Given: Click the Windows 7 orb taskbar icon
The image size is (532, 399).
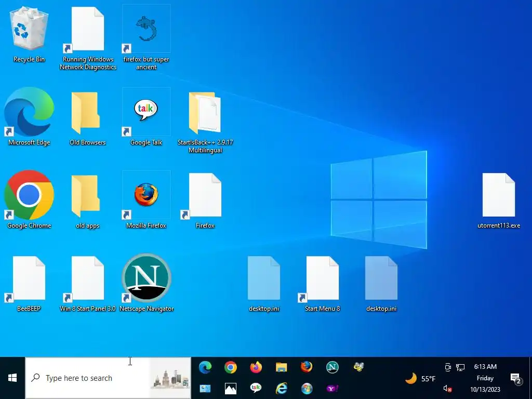Looking at the screenshot, I should (307, 389).
